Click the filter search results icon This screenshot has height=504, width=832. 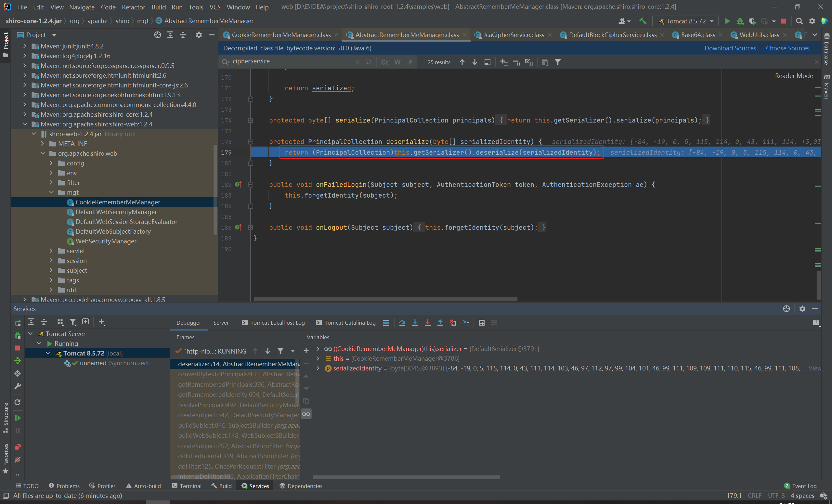coord(558,62)
